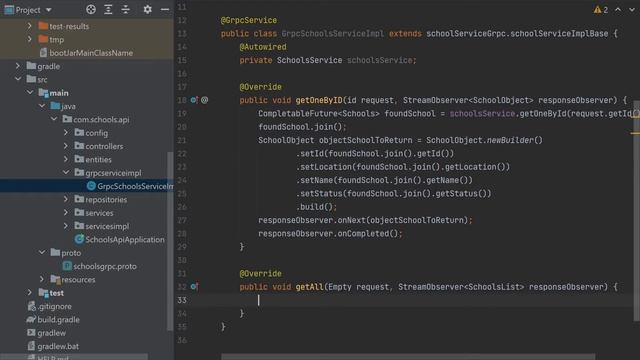
Task: Click the editor vertical scrollbar
Action: 637,210
